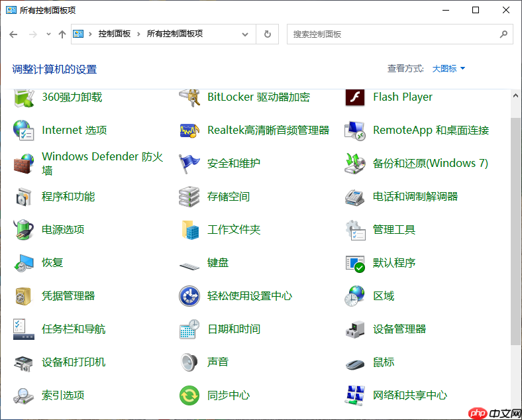This screenshot has height=420, width=522.
Task: Click the 安全和维护 blue flag icon
Action: 189,164
